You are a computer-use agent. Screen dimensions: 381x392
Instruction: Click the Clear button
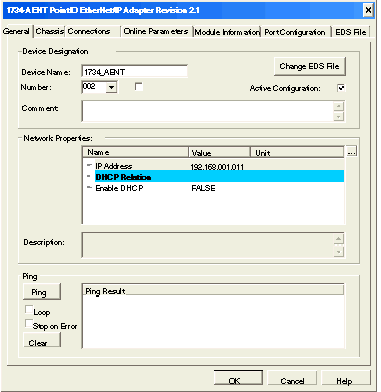pyautogui.click(x=42, y=340)
